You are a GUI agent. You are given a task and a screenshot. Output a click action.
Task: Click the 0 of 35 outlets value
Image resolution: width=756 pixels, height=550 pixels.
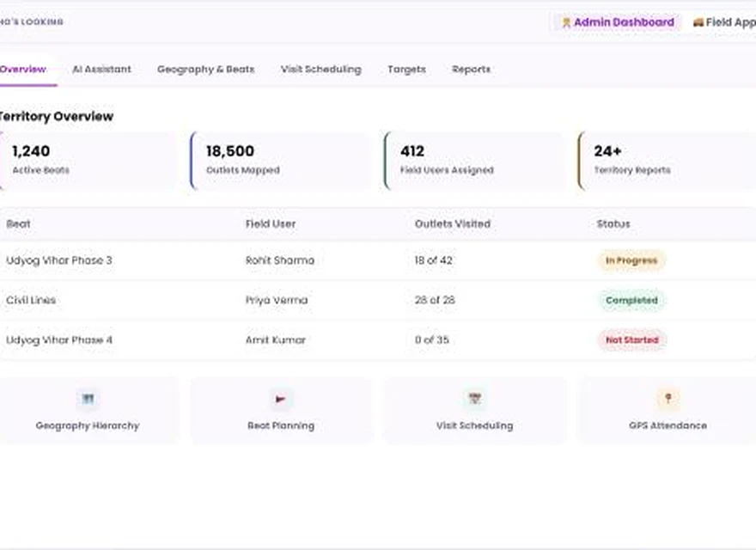tap(431, 340)
